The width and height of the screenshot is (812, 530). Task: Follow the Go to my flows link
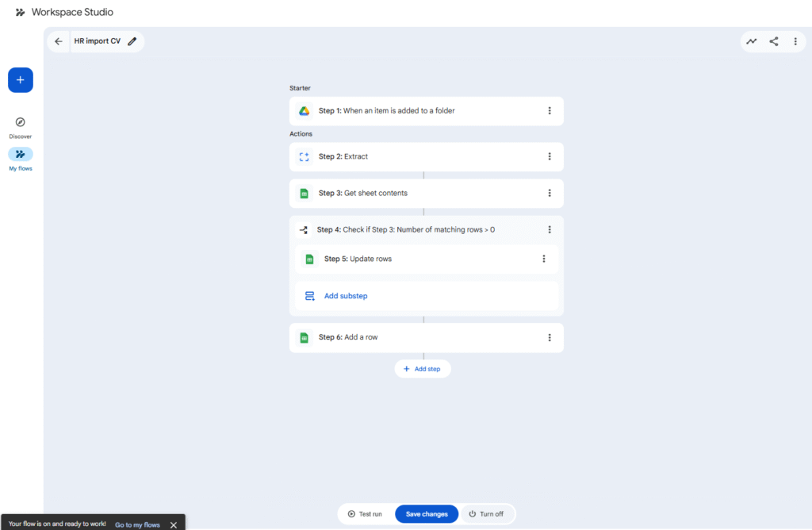point(137,524)
